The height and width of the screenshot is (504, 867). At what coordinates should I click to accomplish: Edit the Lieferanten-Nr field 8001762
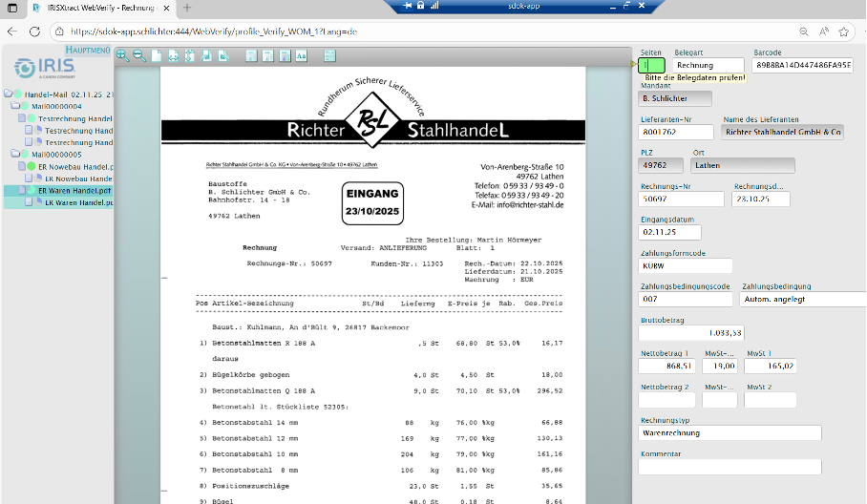point(676,132)
